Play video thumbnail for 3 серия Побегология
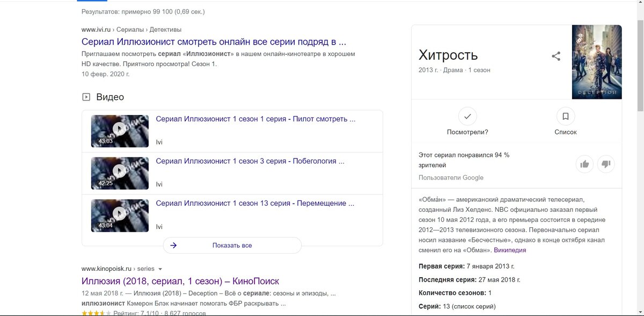 [120, 173]
